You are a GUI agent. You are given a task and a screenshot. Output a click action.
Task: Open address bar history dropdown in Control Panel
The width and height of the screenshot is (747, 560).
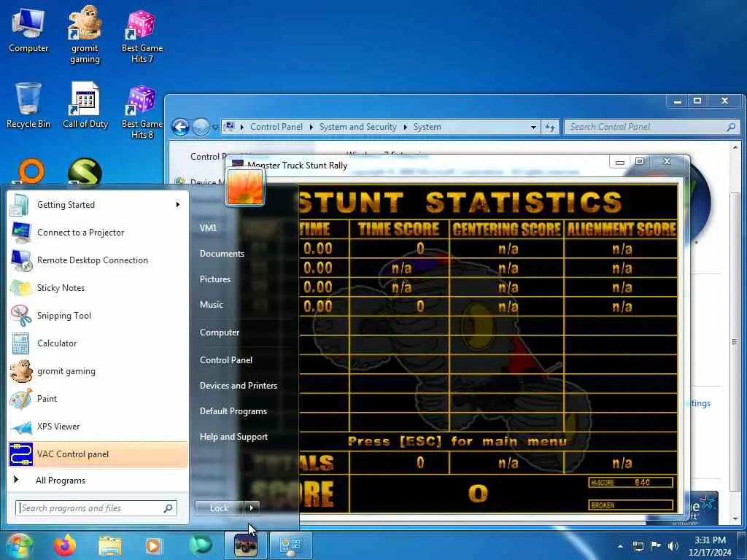[533, 127]
